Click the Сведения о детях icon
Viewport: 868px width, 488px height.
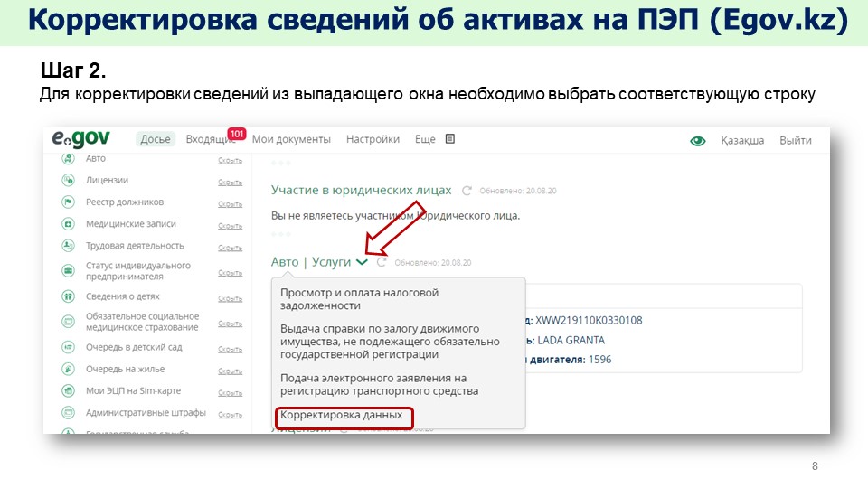[68, 296]
